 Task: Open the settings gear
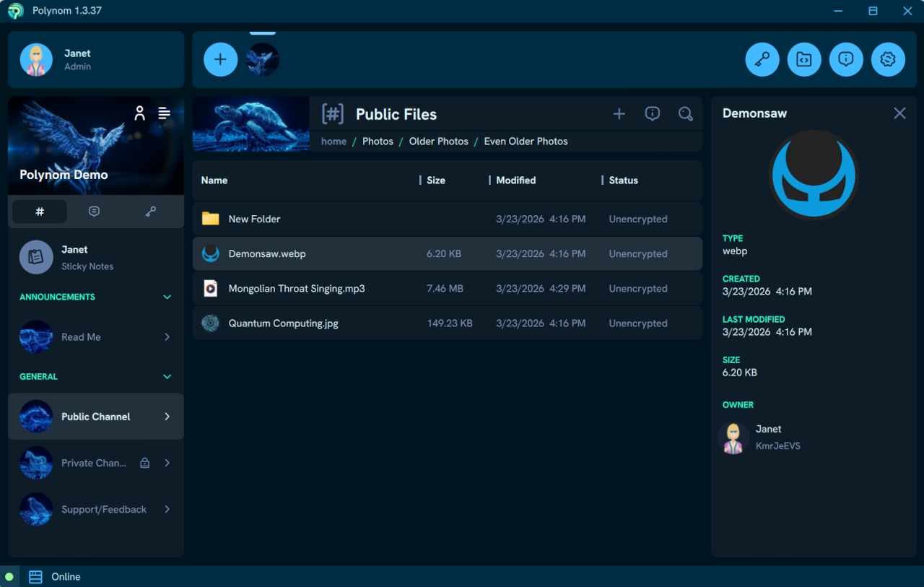888,59
